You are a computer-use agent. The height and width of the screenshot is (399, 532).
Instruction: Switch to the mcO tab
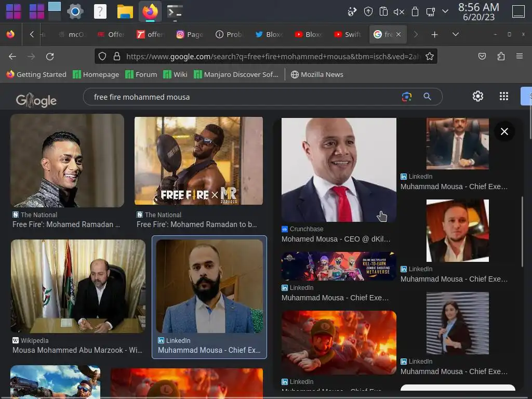coord(72,34)
